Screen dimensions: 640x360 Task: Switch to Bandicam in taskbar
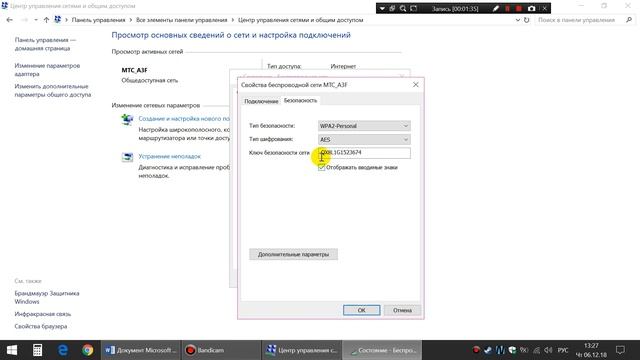click(x=220, y=350)
